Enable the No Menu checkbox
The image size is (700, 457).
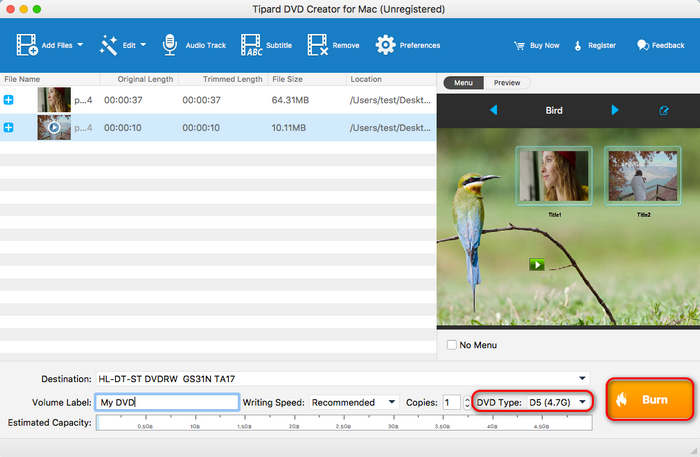pyautogui.click(x=452, y=345)
